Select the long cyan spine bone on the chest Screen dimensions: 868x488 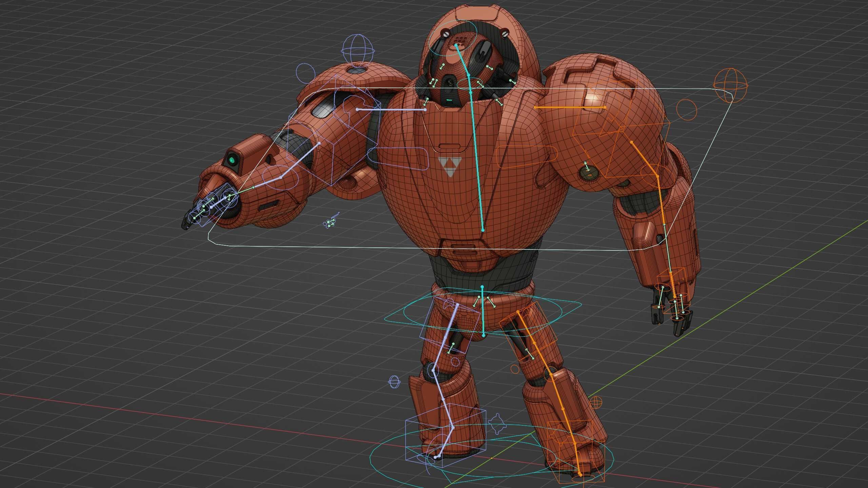click(x=477, y=161)
